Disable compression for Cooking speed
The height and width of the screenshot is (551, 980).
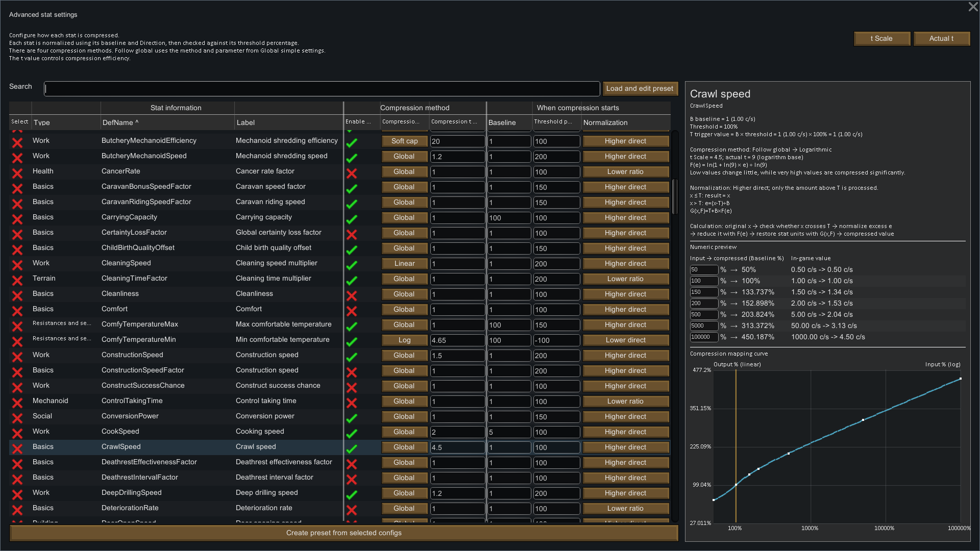coord(352,434)
